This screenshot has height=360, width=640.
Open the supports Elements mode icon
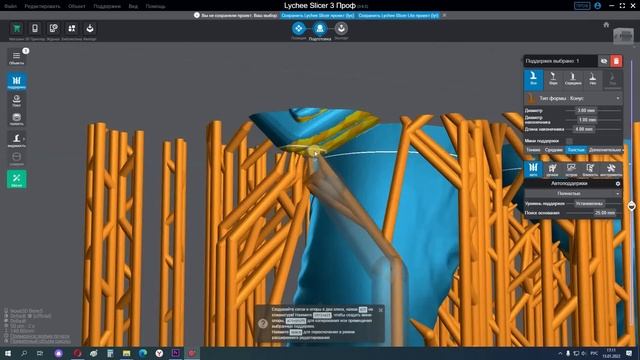pos(590,169)
